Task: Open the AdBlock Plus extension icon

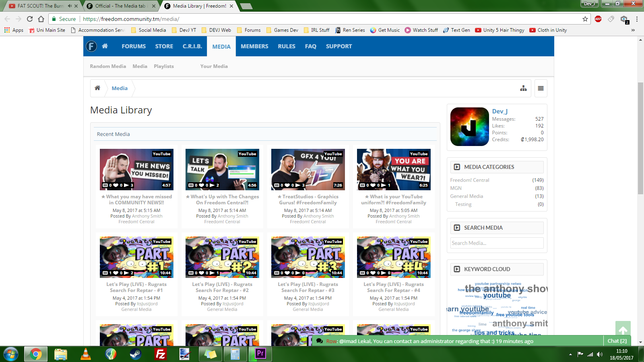Action: click(x=598, y=19)
